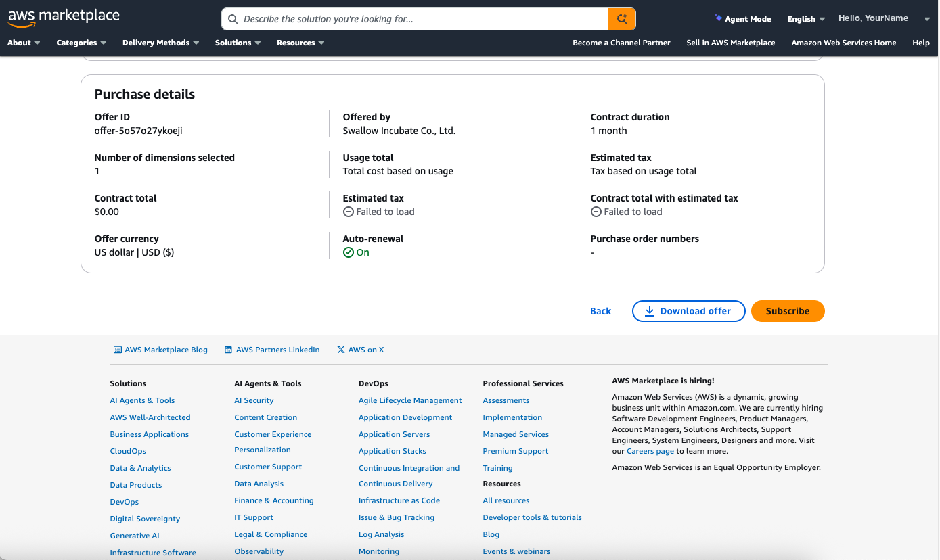The width and height of the screenshot is (940, 560).
Task: Open the AI Security link
Action: coord(254,400)
